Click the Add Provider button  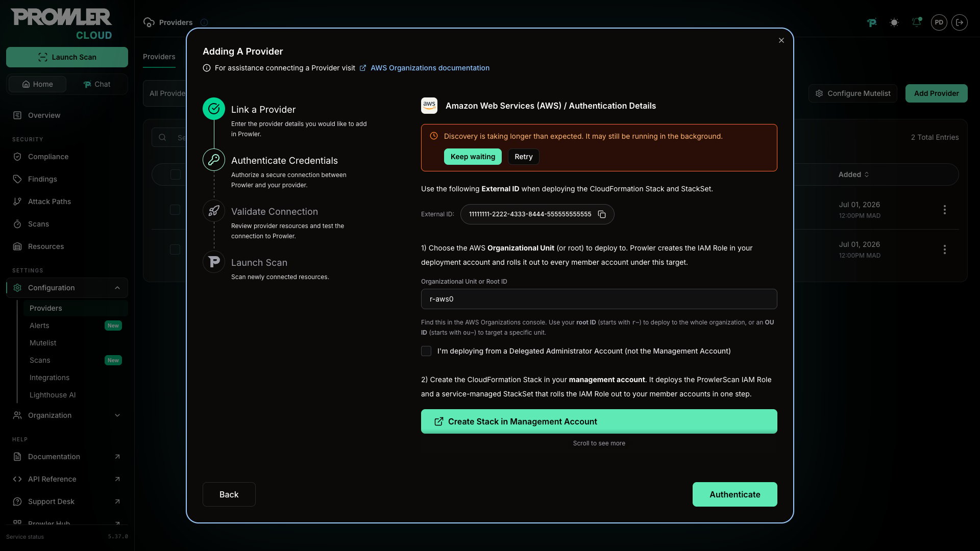(x=937, y=93)
